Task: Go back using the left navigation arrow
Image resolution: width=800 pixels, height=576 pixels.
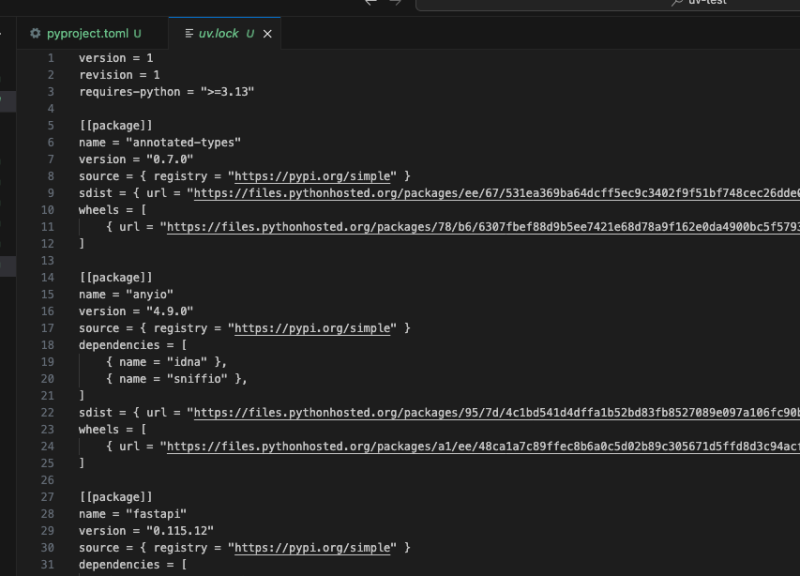Action: point(371,3)
